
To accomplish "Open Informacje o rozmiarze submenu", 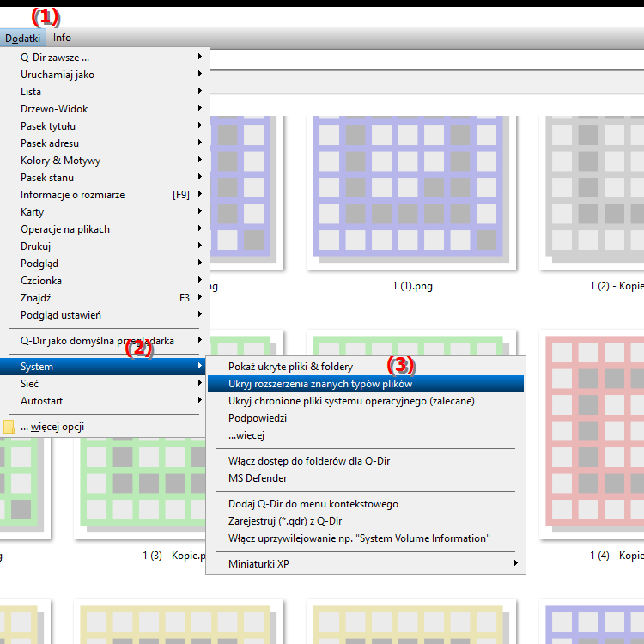I will point(105,195).
